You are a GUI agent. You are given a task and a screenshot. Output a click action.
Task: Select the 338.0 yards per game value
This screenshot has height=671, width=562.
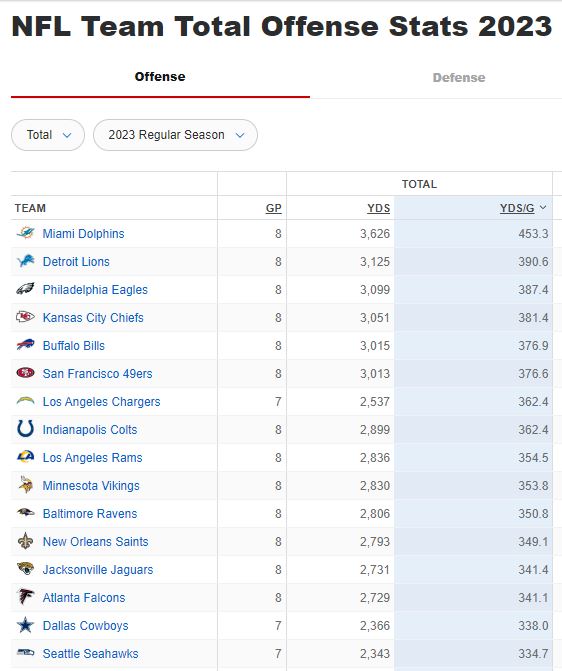pyautogui.click(x=533, y=626)
